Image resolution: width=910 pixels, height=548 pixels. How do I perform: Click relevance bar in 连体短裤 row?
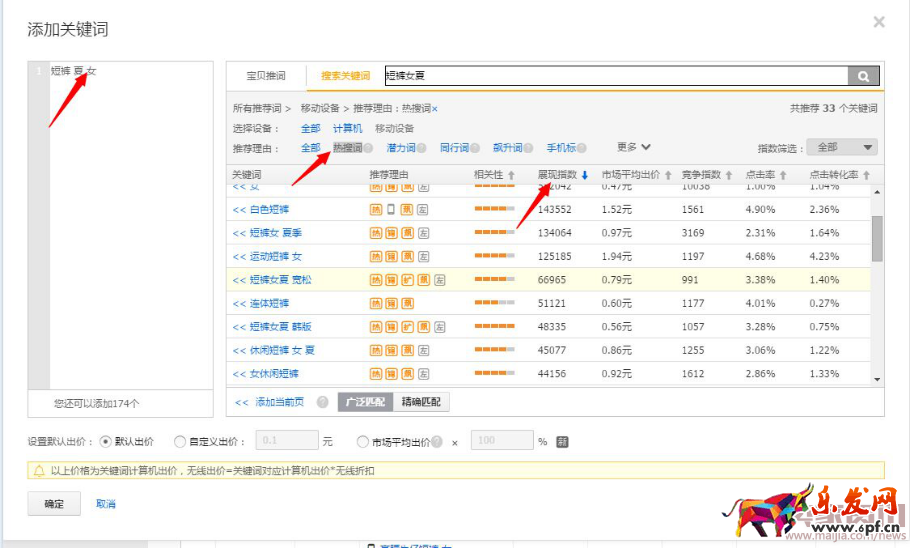click(x=494, y=302)
